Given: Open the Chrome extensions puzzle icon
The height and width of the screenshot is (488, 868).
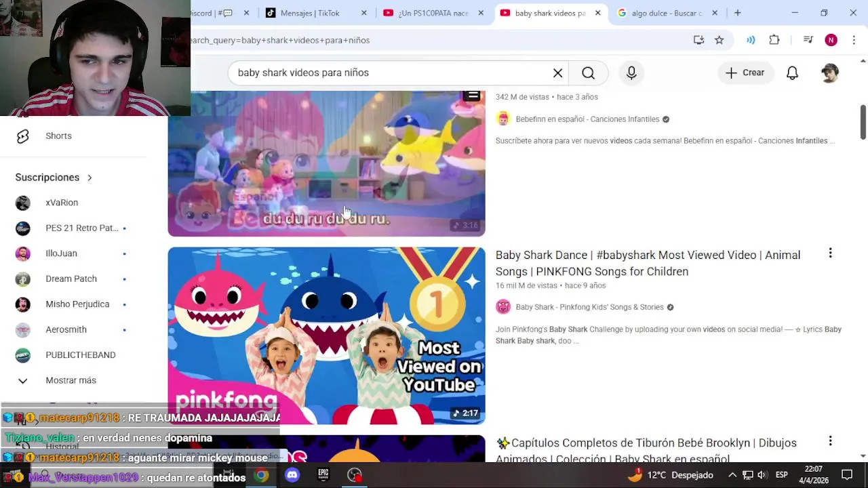Looking at the screenshot, I should click(x=774, y=40).
